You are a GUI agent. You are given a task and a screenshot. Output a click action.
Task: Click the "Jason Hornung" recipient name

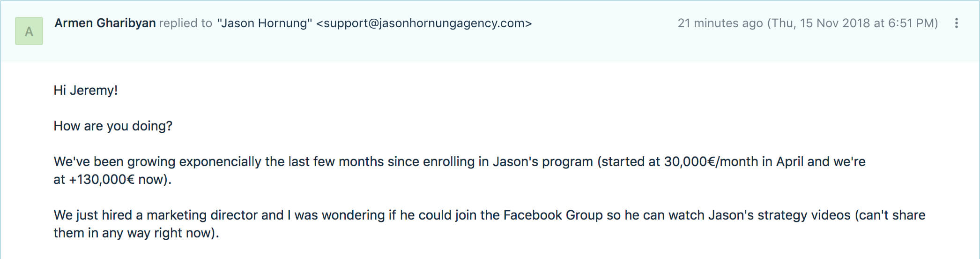click(265, 23)
